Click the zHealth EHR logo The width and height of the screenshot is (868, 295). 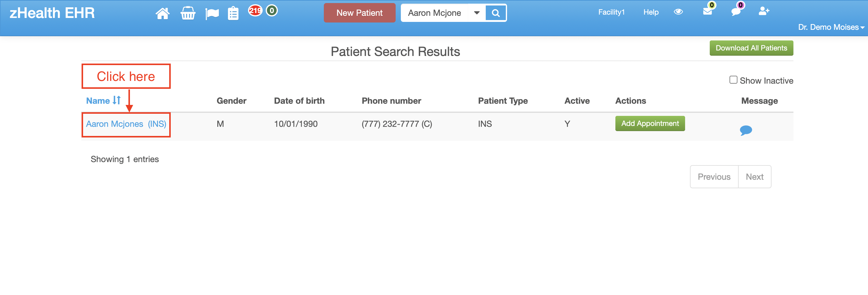pyautogui.click(x=52, y=13)
